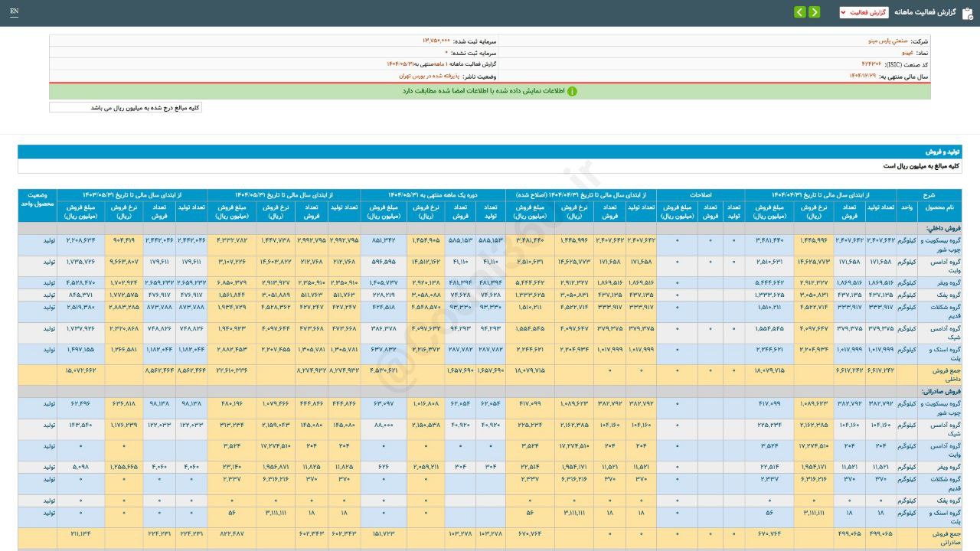
Task: Select monthly sales rate '۱۴,۵۱۲,۱۶۲'
Action: (426, 262)
